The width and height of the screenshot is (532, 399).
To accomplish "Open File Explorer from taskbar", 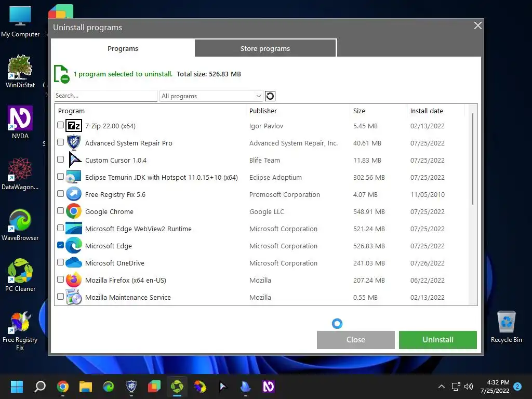I will pos(86,387).
